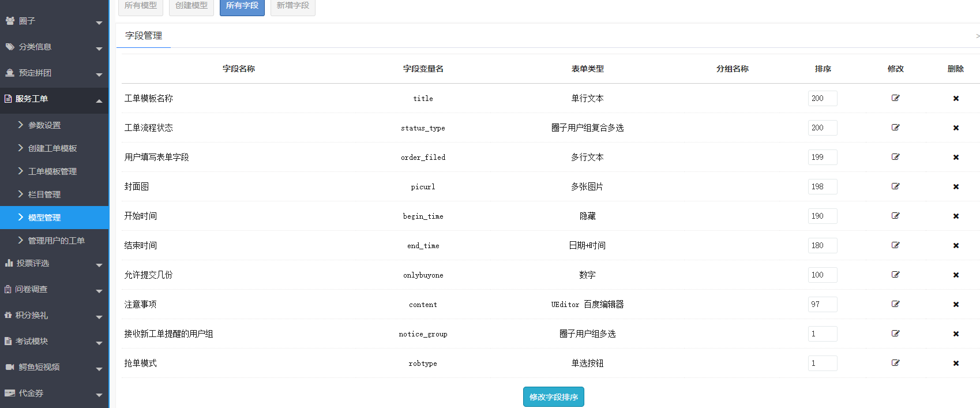Switch to the 所有模型 tab

pos(141,6)
